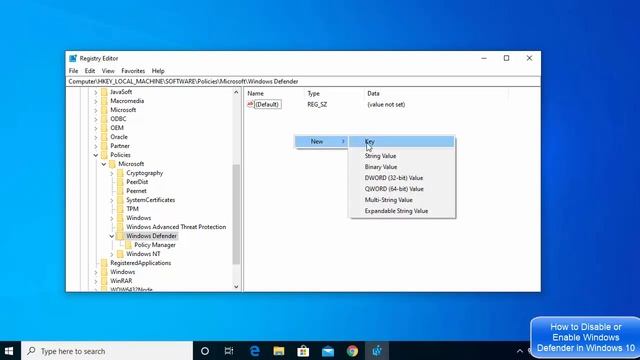Expand the SystemCertificates tree node
Viewport: 640px width, 360px height.
[111, 200]
